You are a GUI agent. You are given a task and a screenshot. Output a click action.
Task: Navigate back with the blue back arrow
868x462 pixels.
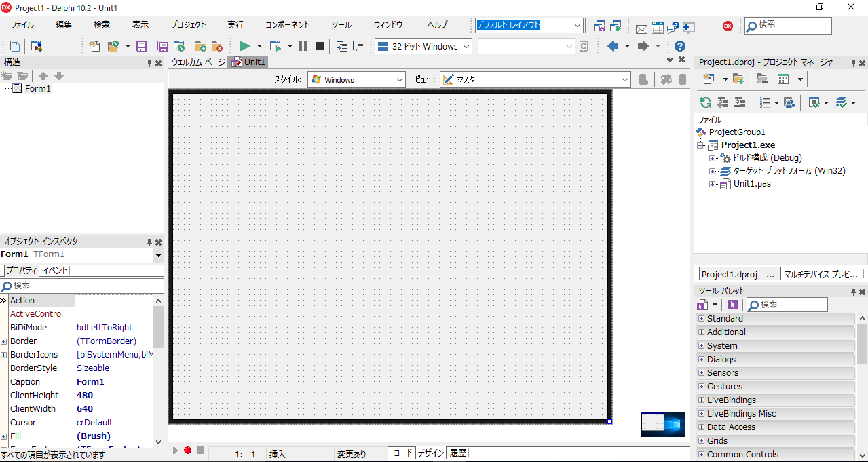point(612,46)
